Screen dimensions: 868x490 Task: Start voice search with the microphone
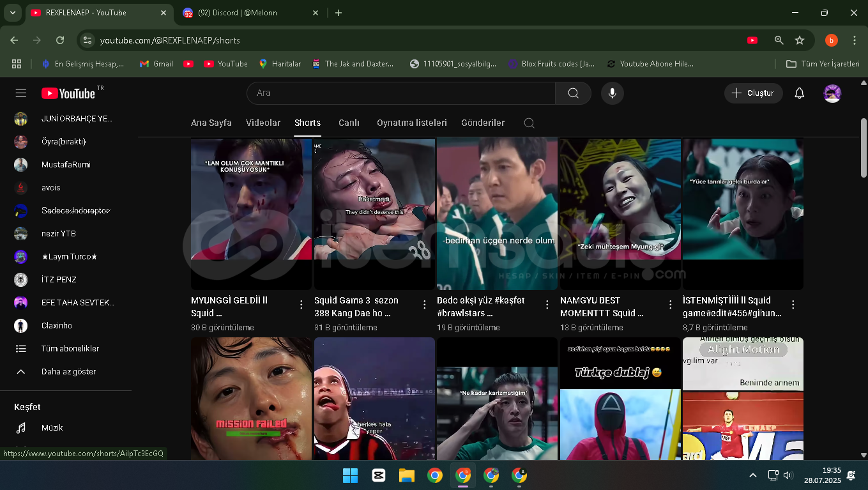(x=612, y=93)
